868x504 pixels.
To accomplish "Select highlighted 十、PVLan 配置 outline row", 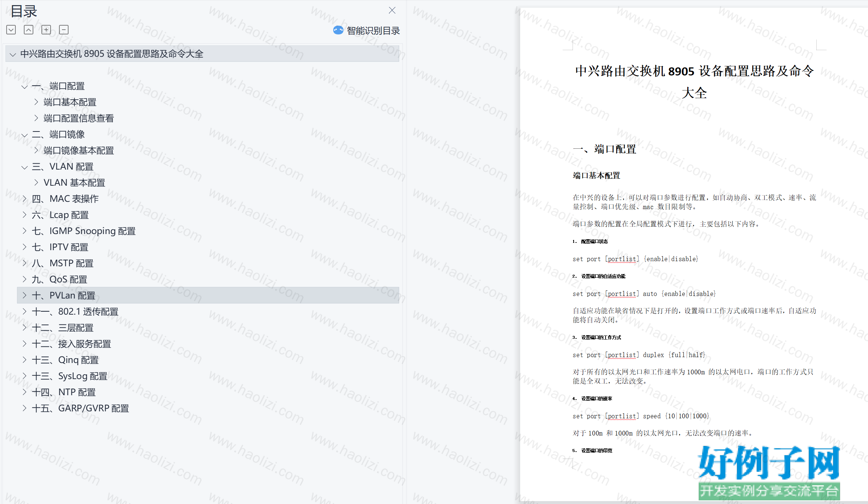I will (x=208, y=295).
